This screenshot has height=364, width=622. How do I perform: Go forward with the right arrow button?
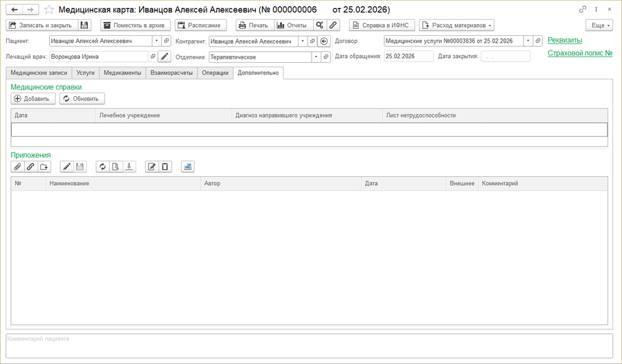(x=30, y=10)
